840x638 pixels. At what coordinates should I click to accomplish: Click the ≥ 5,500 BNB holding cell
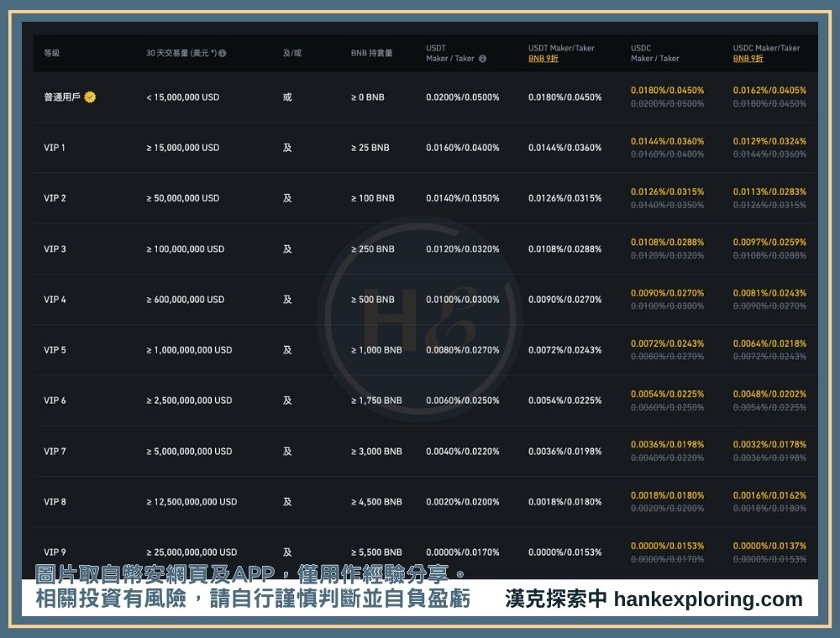point(376,552)
